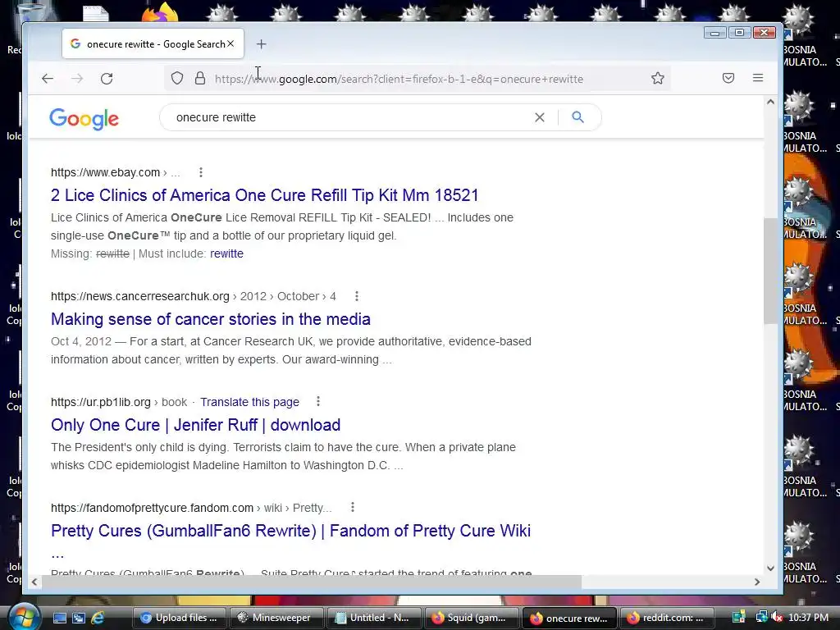The height and width of the screenshot is (630, 840).
Task: Open Making sense of cancer stories result
Action: point(211,319)
